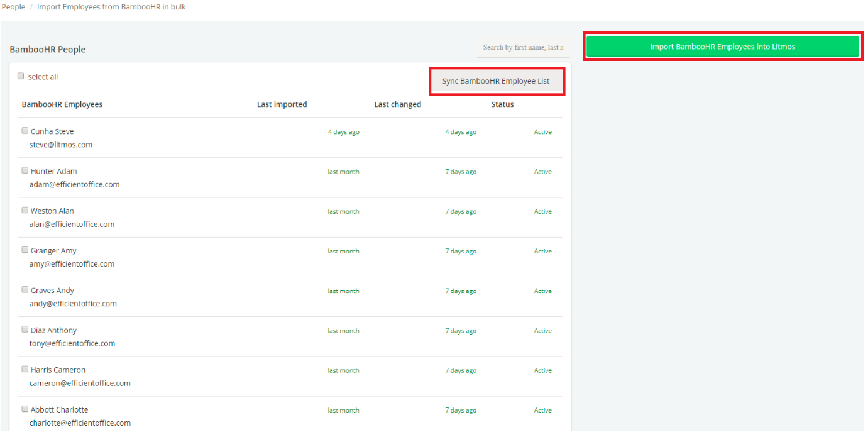This screenshot has height=432, width=868.
Task: Click Hunter Adam's last month value
Action: 343,172
